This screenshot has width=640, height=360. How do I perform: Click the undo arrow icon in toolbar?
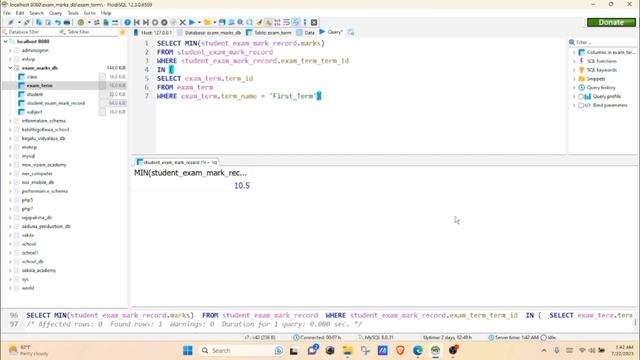click(x=58, y=22)
